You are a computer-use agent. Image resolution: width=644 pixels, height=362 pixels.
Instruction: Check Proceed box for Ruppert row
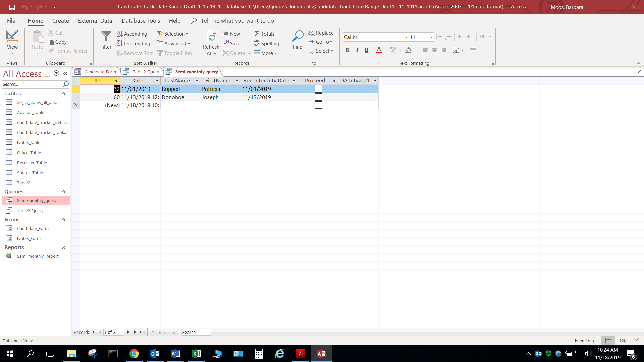click(318, 89)
